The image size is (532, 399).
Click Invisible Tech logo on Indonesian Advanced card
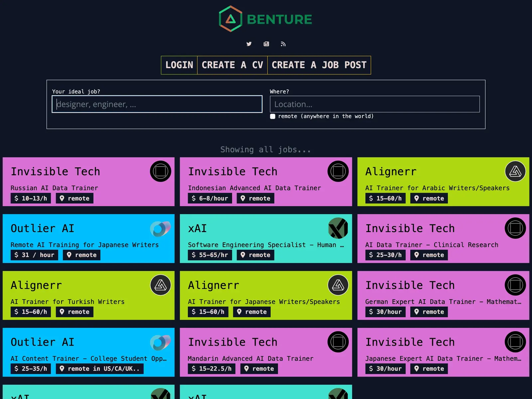click(338, 171)
